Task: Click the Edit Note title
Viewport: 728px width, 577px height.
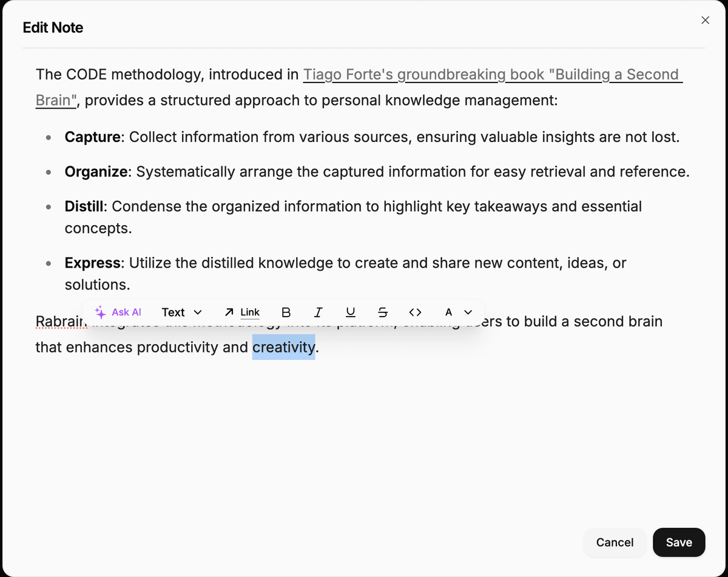Action: (53, 27)
